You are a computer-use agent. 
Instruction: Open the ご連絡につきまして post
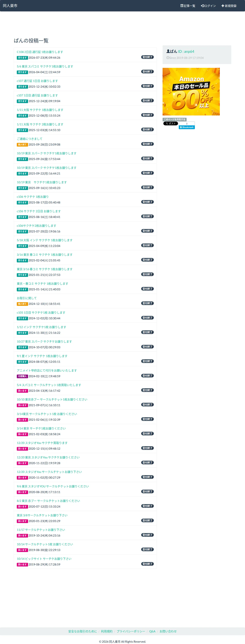click(x=30, y=139)
